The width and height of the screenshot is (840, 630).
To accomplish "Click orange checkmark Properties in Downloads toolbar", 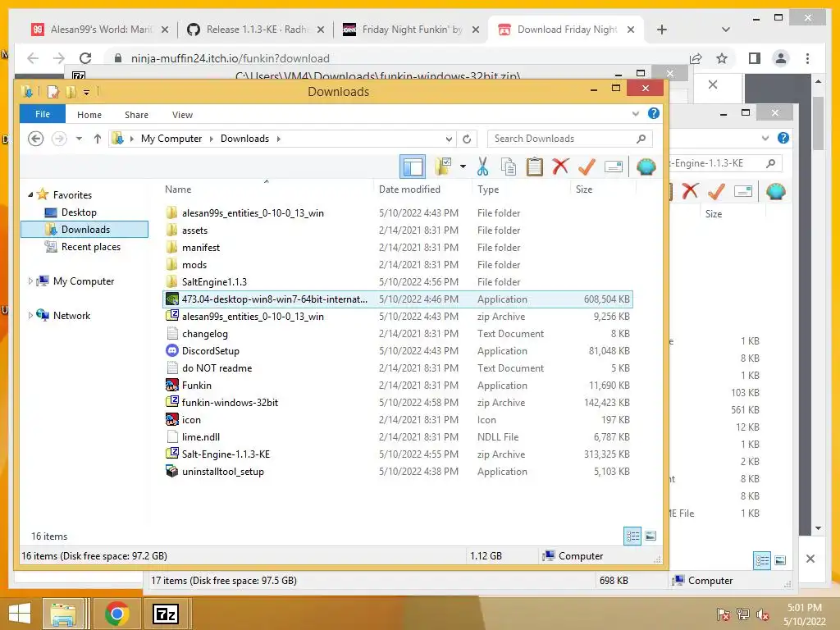I will [x=587, y=167].
